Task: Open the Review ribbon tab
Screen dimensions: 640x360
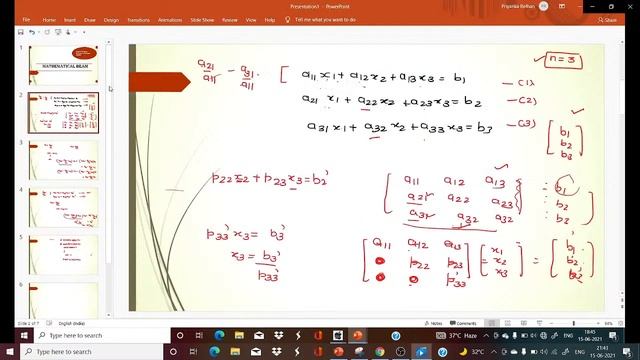Action: [229, 20]
